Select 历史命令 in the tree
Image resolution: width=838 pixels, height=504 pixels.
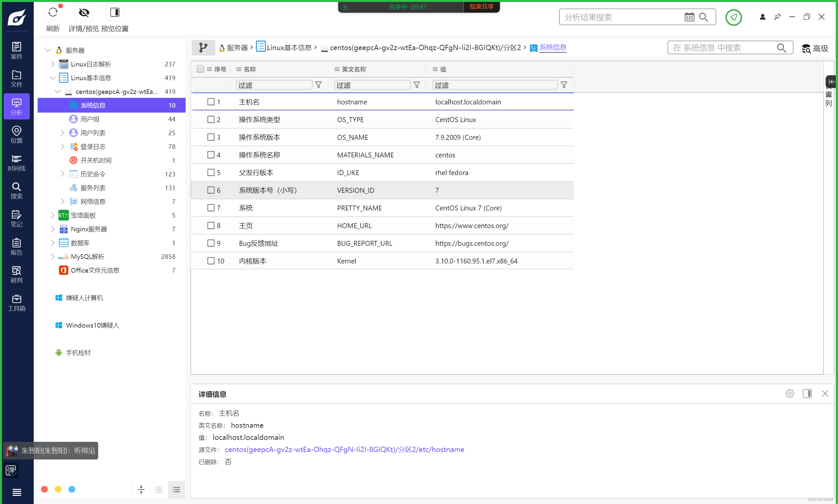(93, 174)
